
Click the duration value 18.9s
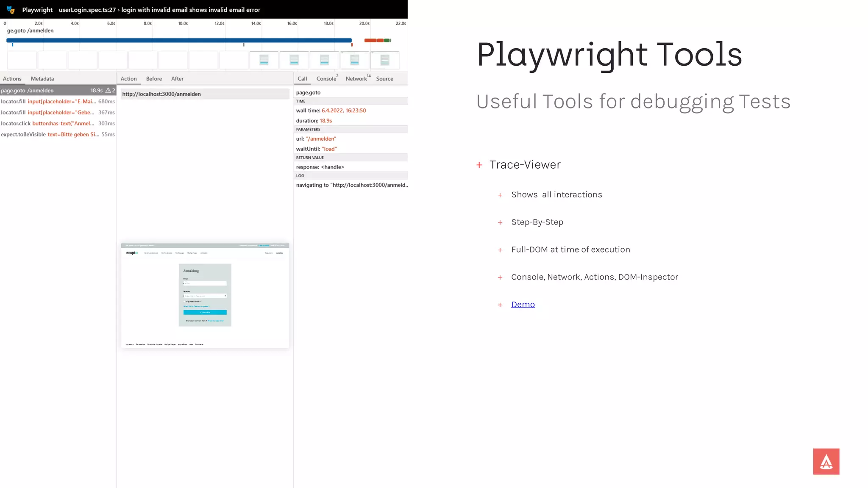click(x=326, y=121)
